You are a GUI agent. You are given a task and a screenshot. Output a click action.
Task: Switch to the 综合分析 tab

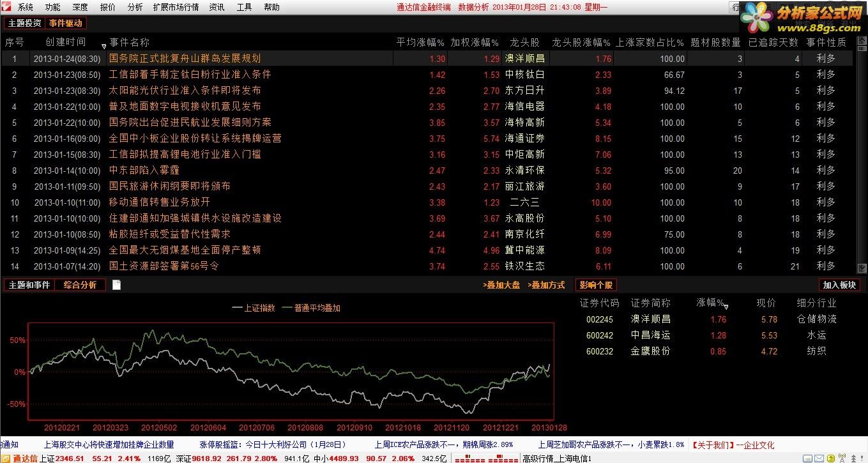tap(80, 285)
